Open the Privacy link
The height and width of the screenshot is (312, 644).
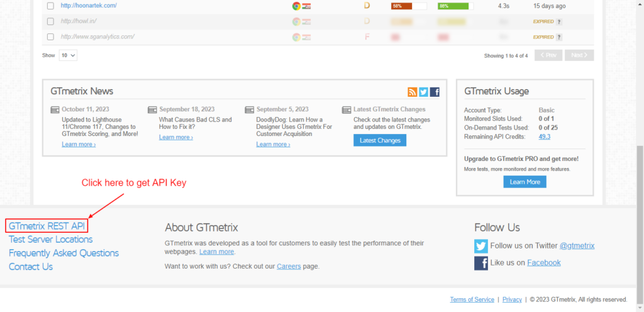coord(512,299)
